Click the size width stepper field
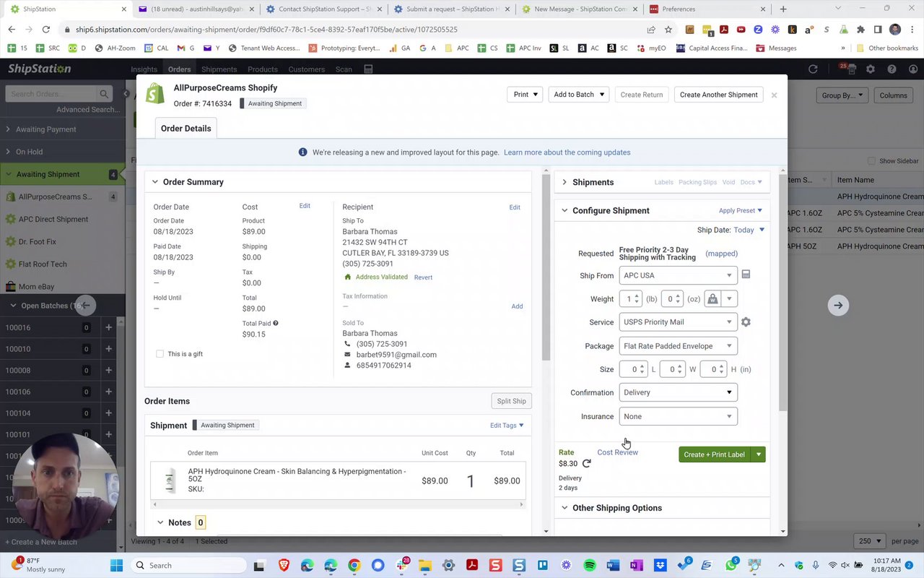The image size is (924, 578). coord(672,369)
